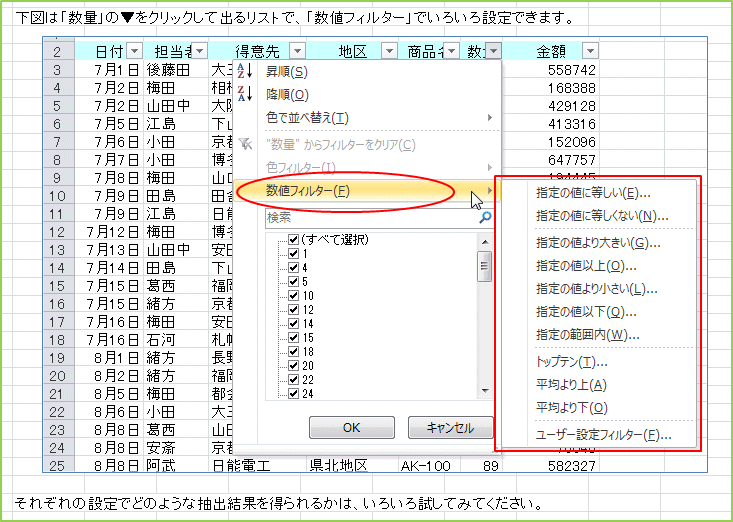Choose 指定の値より小さい(L)... filter
Image resolution: width=733 pixels, height=522 pixels.
[x=596, y=289]
